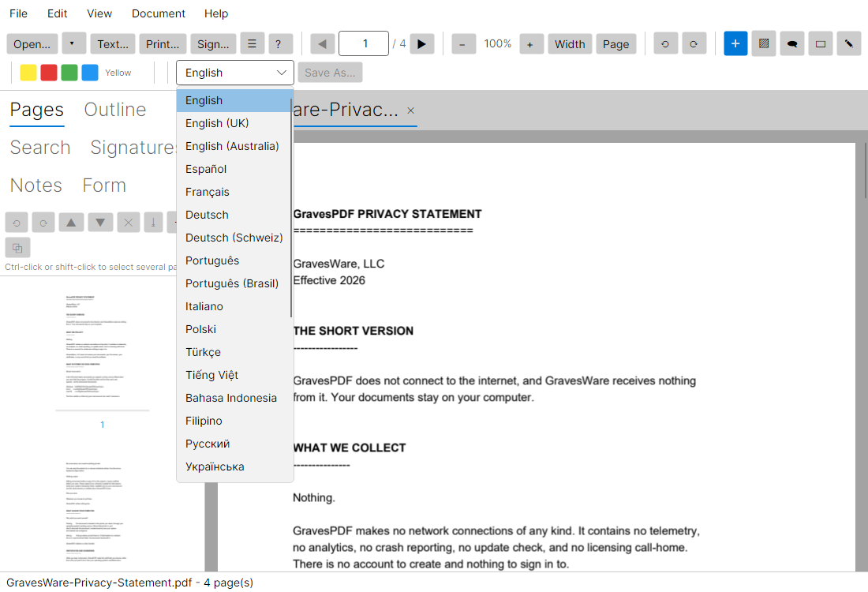Viewport: 868px width, 592px height.
Task: Delete selected page with the X button
Action: click(x=129, y=223)
